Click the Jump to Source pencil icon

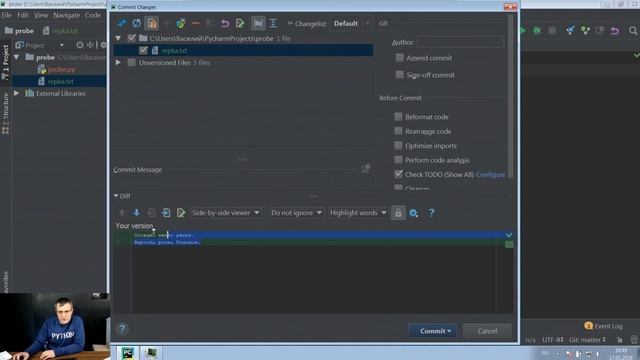point(240,23)
